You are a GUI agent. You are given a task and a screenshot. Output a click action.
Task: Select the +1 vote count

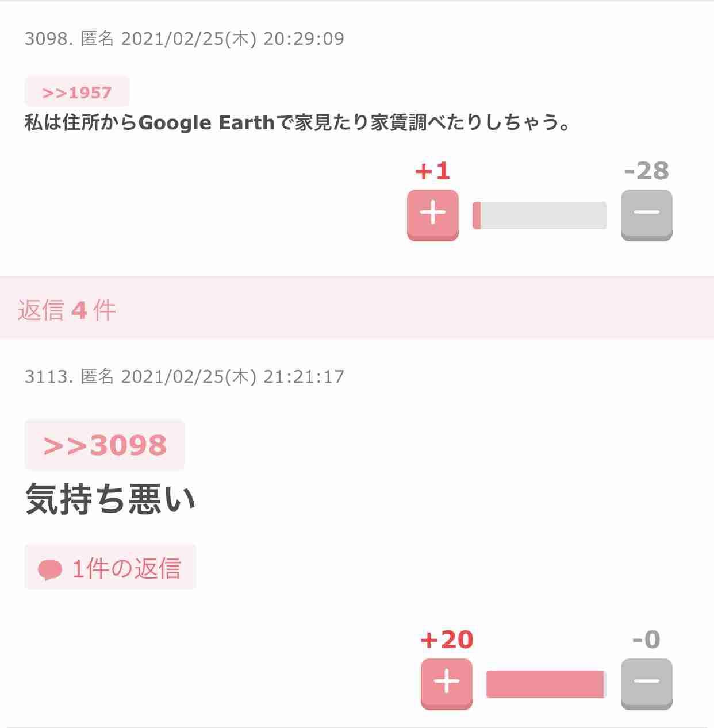[432, 171]
